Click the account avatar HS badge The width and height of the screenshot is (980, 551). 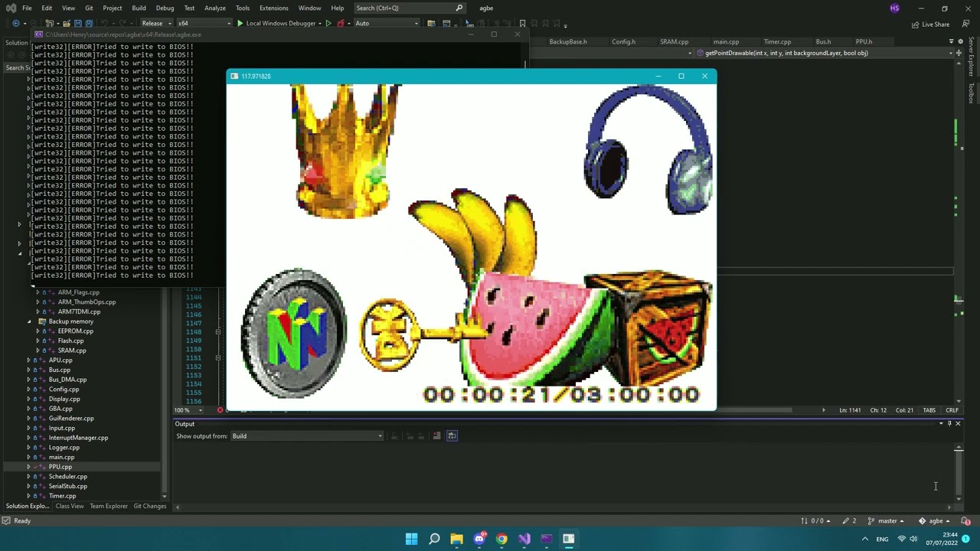pyautogui.click(x=894, y=8)
